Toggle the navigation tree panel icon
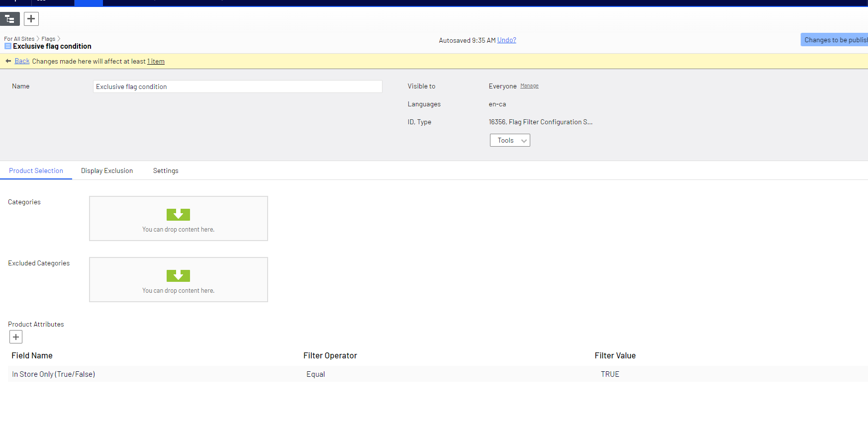Image resolution: width=868 pixels, height=423 pixels. coord(9,19)
